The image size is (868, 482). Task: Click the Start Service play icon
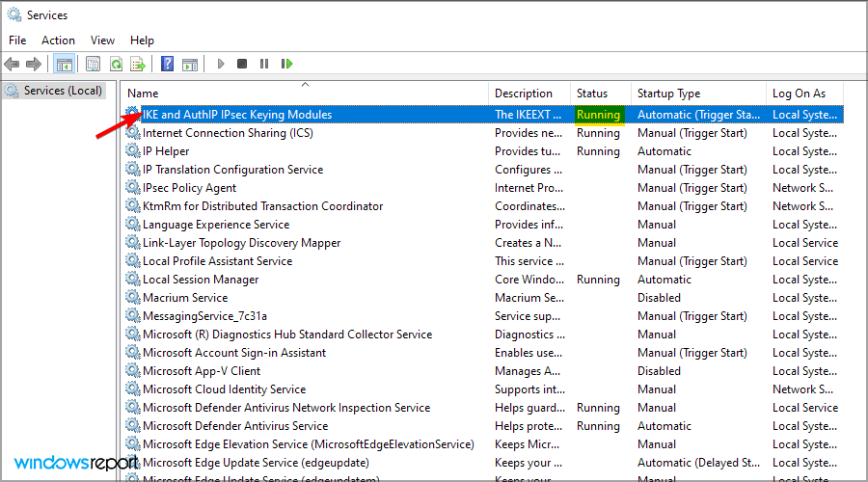pyautogui.click(x=220, y=65)
